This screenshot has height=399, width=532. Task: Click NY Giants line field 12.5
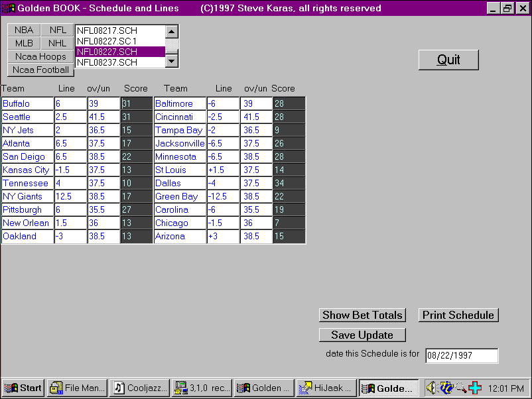(70, 196)
